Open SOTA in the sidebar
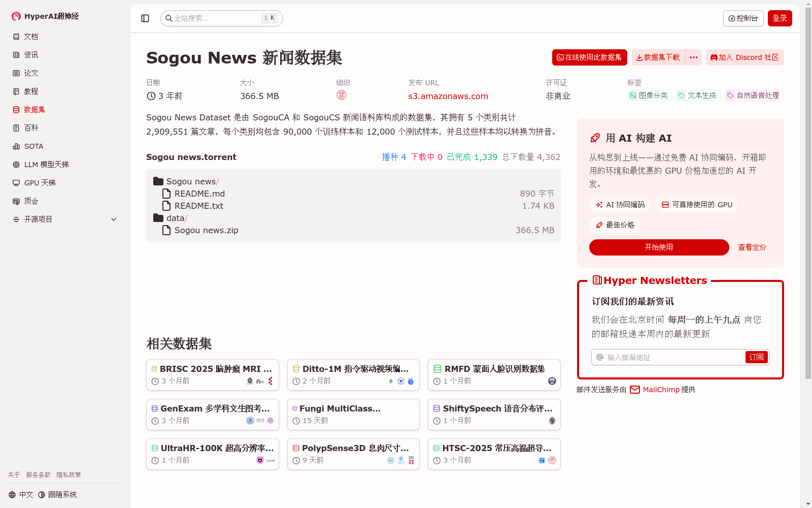Screen dimensions: 812x508 pyautogui.click(x=64, y=146)
